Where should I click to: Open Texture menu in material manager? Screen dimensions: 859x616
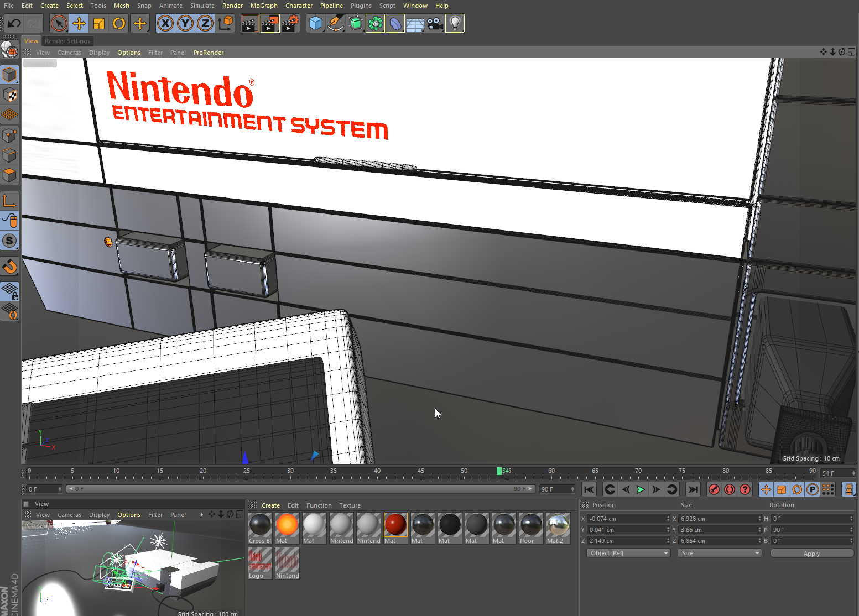[350, 505]
